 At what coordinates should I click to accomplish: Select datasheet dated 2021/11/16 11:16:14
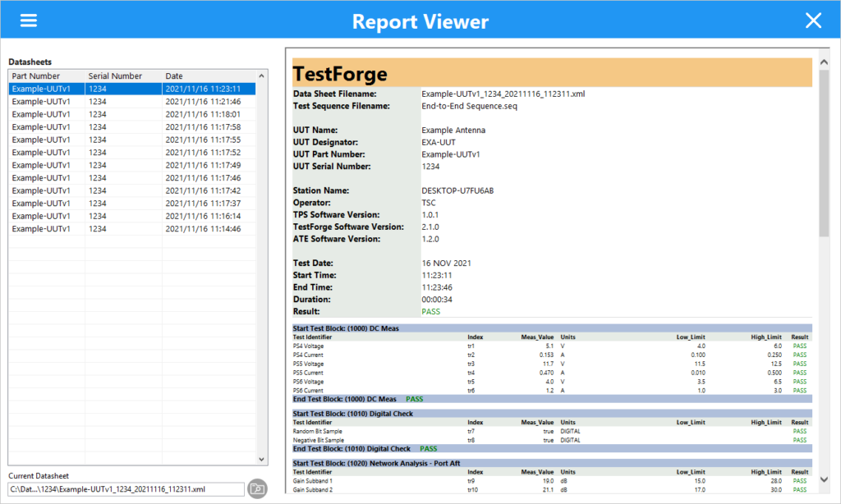[x=132, y=216]
